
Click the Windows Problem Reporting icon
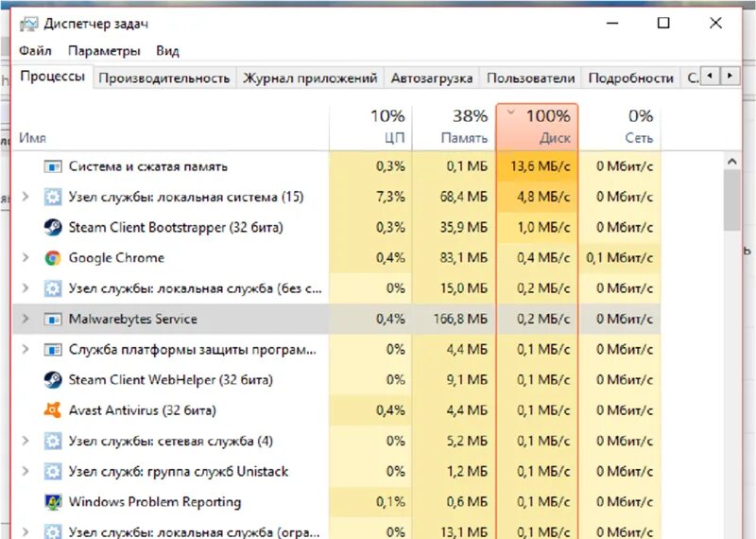(x=53, y=502)
